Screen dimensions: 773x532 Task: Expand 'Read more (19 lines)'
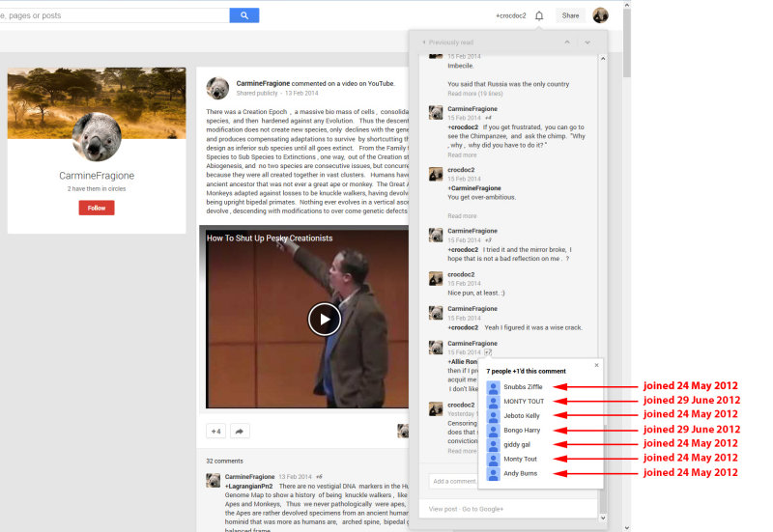475,94
